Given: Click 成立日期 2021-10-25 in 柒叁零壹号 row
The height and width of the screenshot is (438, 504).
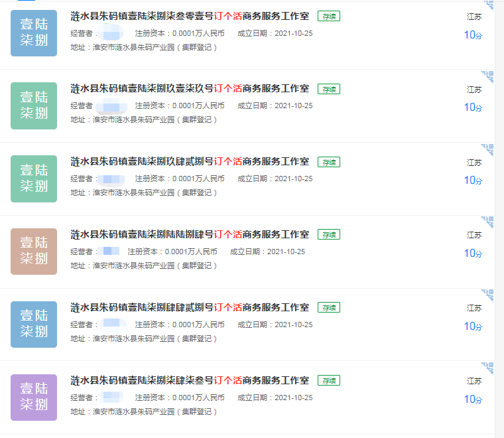Looking at the screenshot, I should point(275,33).
